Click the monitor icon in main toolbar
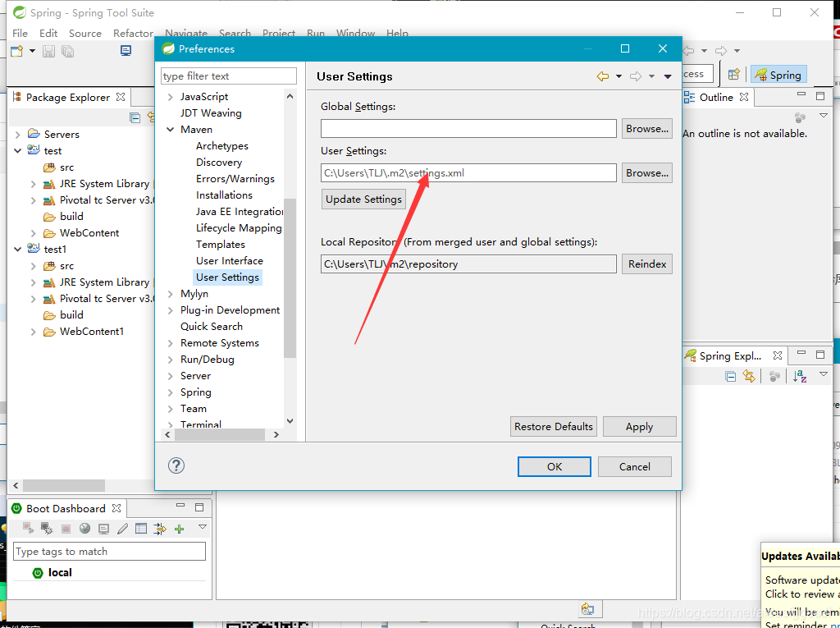 (126, 51)
